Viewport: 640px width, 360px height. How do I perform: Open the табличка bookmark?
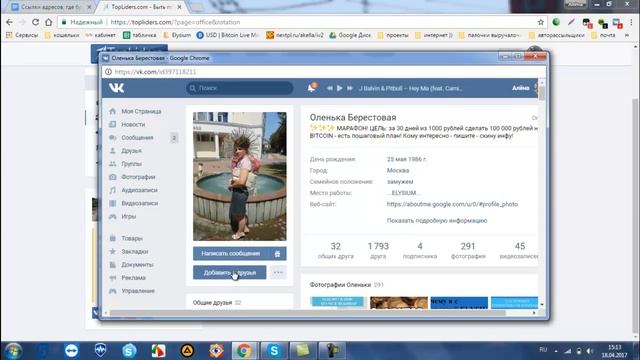(x=140, y=35)
